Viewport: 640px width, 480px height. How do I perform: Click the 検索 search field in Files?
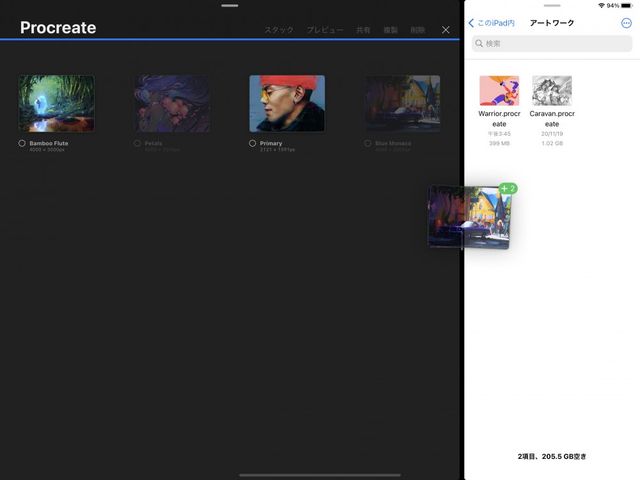pyautogui.click(x=552, y=43)
